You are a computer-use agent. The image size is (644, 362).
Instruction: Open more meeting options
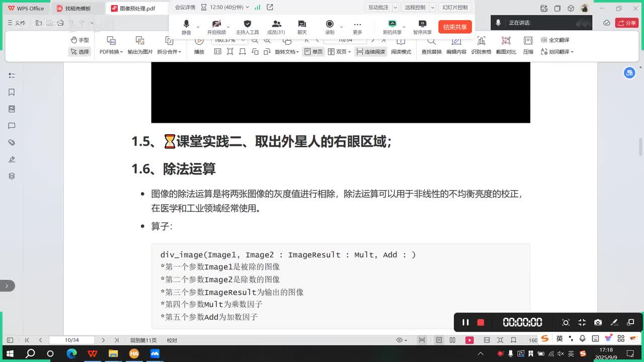pos(357,27)
